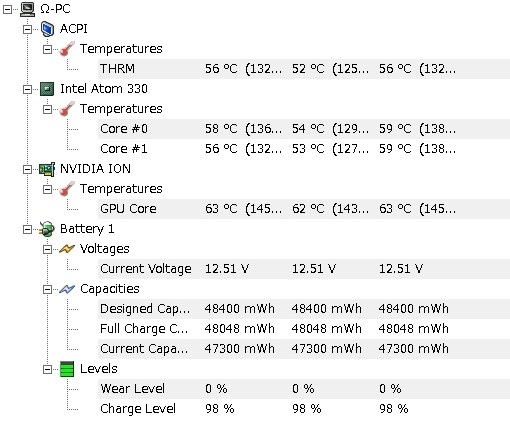Image resolution: width=510 pixels, height=435 pixels.
Task: Select the ACPI shield icon
Action: tap(47, 29)
